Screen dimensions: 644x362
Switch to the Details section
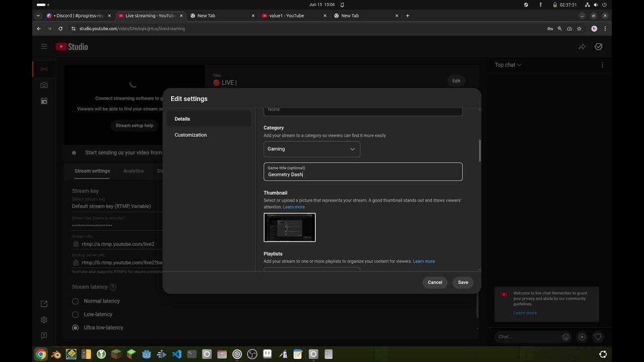(209, 119)
